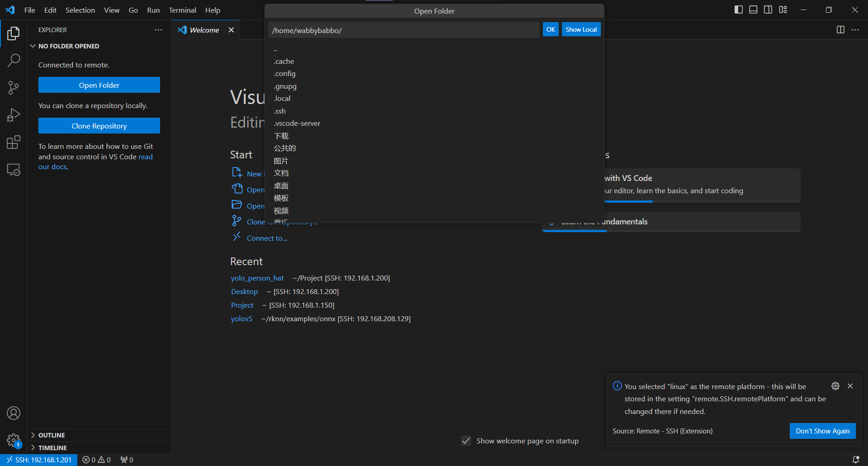Open Customize Layout icon in title bar
The height and width of the screenshot is (466, 868).
click(x=783, y=10)
